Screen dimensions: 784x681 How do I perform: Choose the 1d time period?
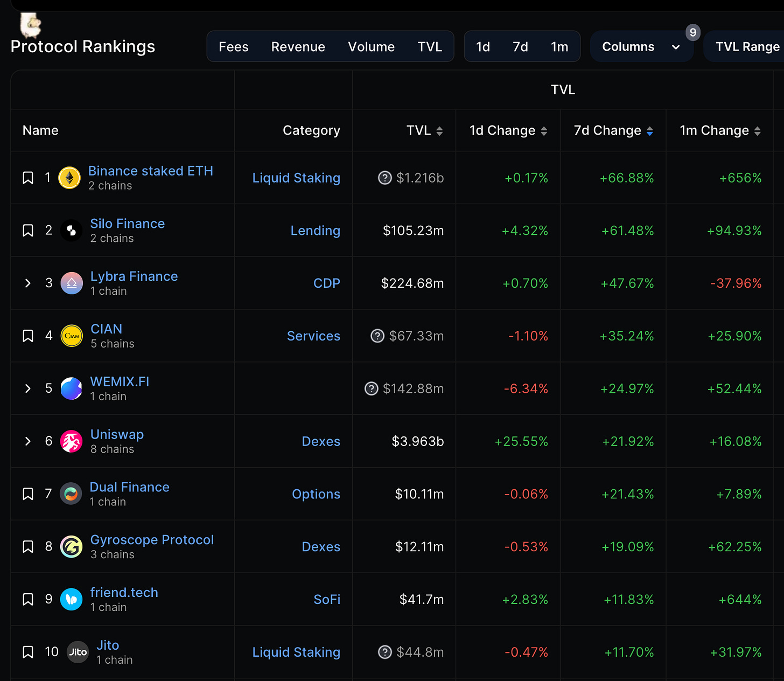tap(483, 47)
